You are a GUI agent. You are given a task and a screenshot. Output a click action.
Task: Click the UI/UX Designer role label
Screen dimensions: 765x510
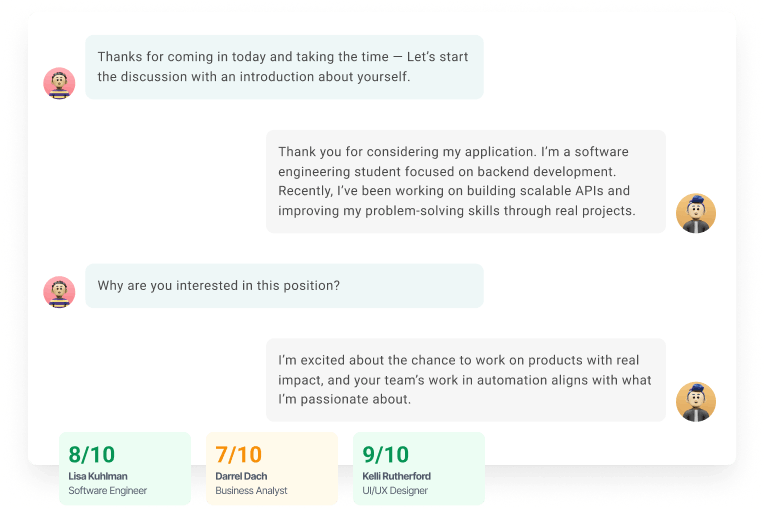[x=395, y=491]
